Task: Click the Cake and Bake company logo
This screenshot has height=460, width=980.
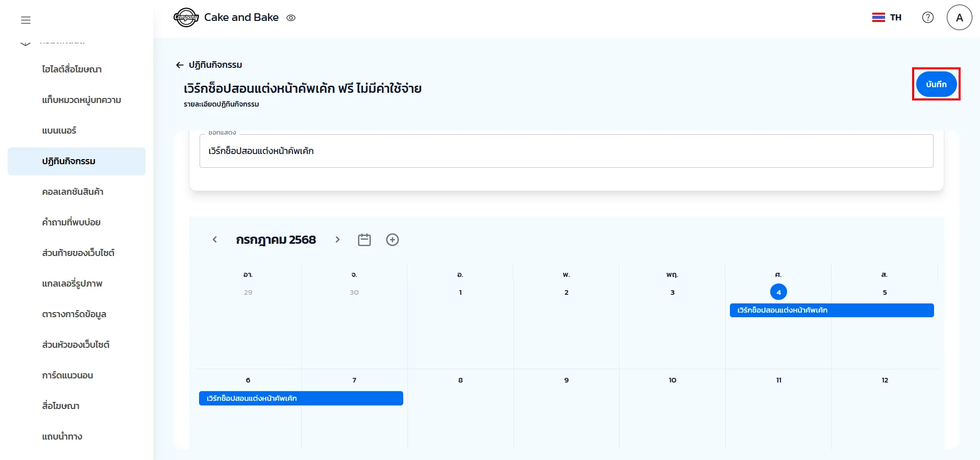Action: [186, 17]
